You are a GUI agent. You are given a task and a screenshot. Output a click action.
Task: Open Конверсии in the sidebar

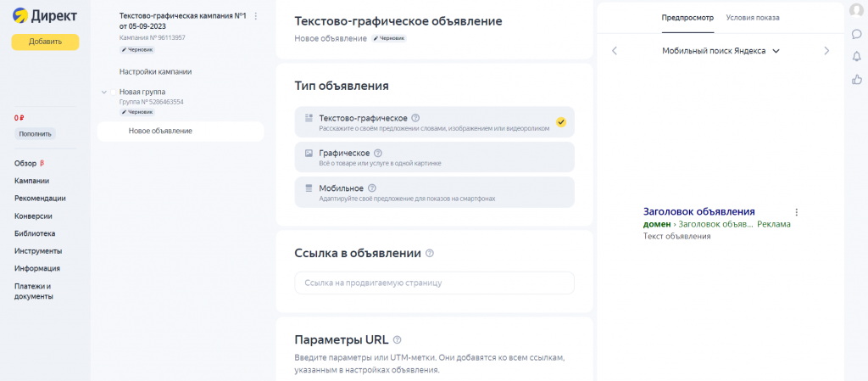33,216
